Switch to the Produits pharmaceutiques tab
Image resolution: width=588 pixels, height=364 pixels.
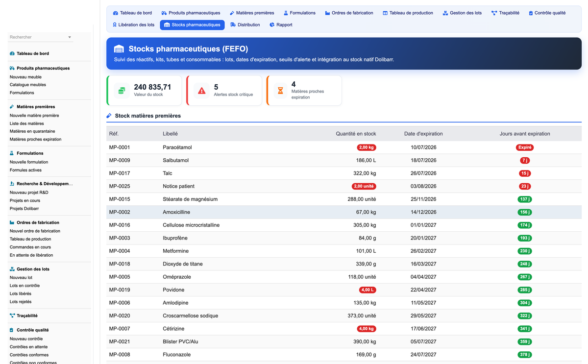coord(191,13)
